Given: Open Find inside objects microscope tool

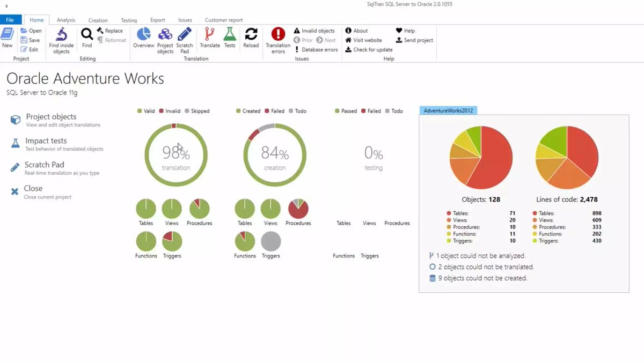Looking at the screenshot, I should pos(61,41).
